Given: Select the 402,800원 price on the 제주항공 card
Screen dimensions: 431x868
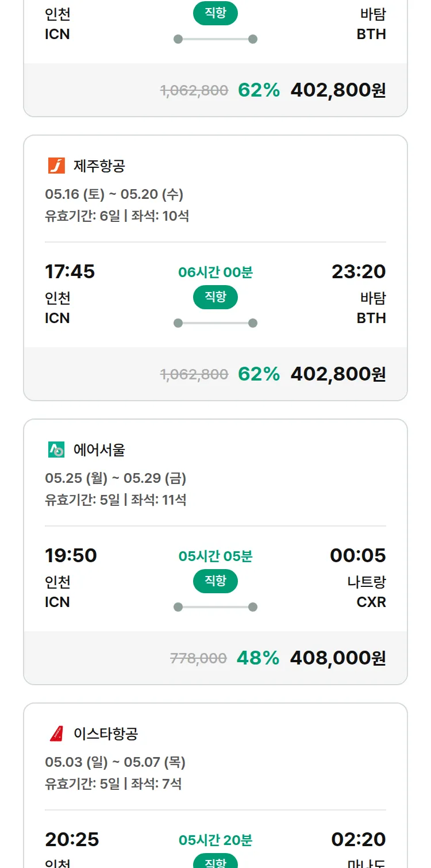Looking at the screenshot, I should (338, 374).
